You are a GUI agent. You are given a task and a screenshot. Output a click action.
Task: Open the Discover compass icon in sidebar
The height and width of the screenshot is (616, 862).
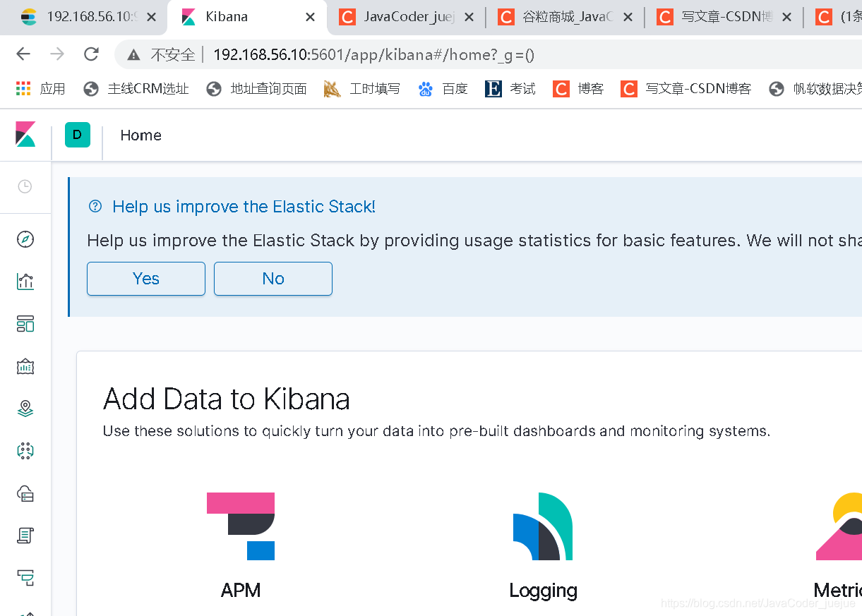click(x=25, y=239)
